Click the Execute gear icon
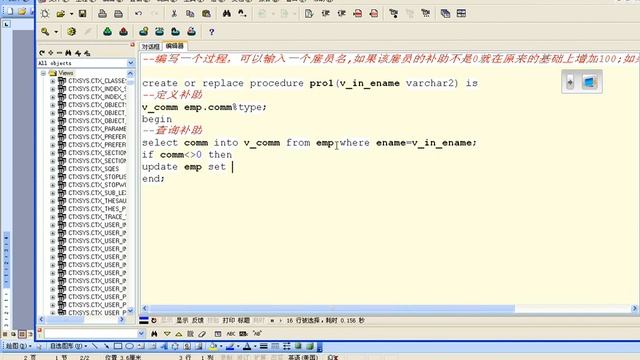Image resolution: width=640 pixels, height=360 pixels. (x=71, y=32)
